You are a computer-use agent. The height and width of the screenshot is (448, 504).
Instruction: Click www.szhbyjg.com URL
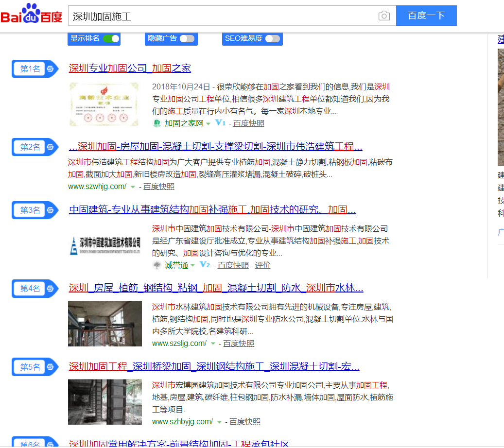(x=182, y=422)
